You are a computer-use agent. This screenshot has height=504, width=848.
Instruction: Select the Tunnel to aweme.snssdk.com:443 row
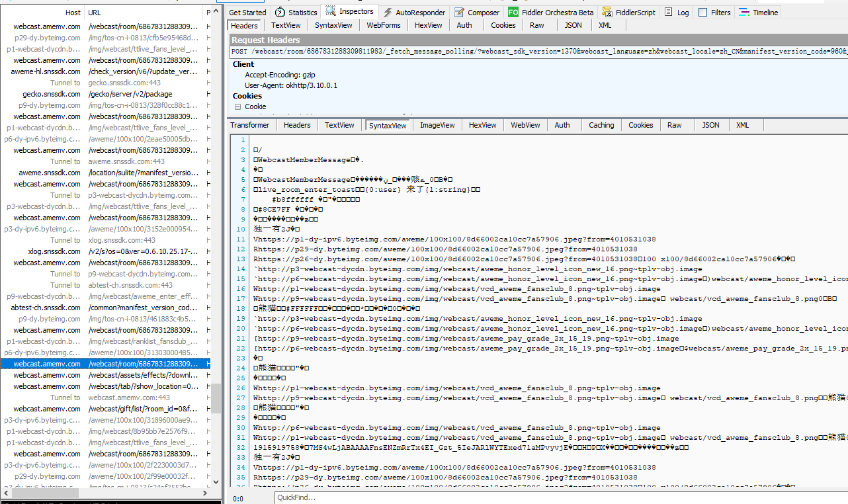point(106,161)
